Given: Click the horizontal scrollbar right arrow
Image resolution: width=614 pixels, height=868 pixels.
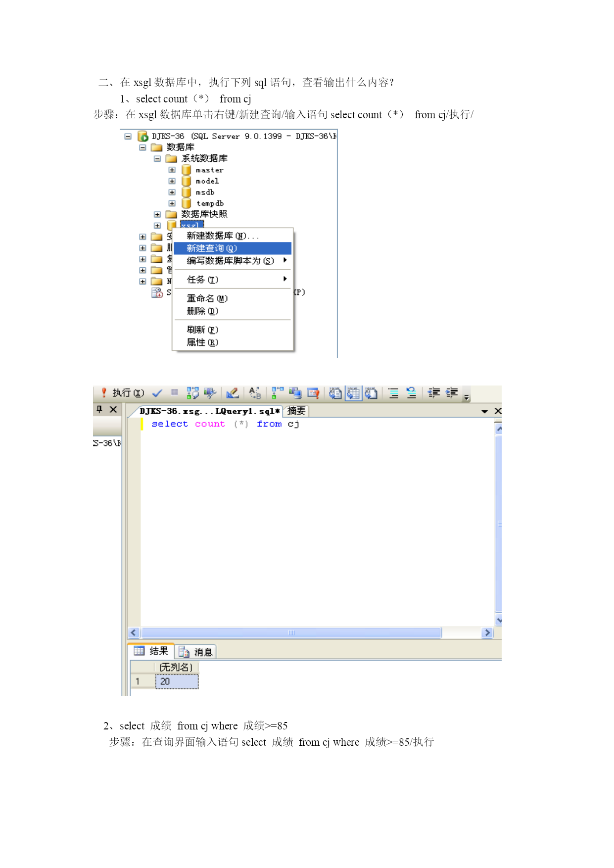Looking at the screenshot, I should tap(487, 632).
